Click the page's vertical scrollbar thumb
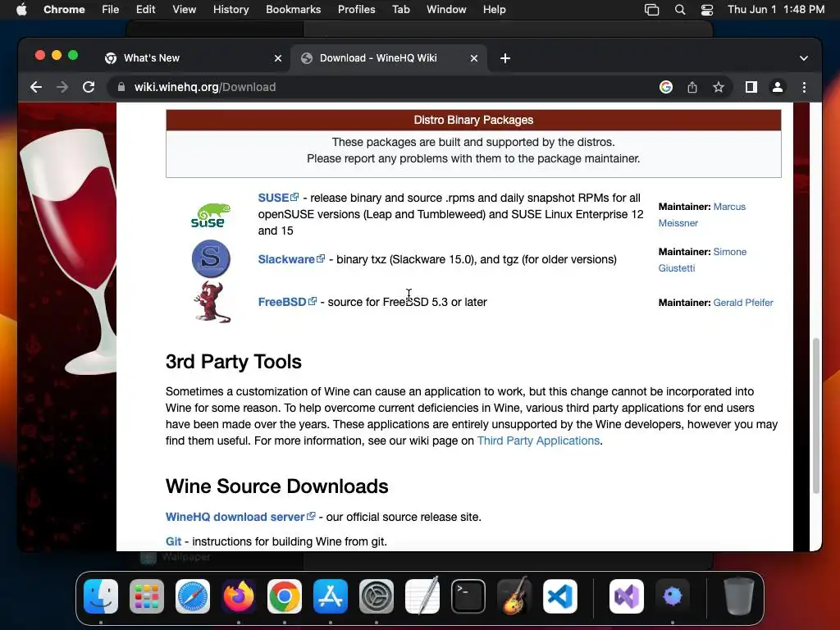The height and width of the screenshot is (630, 840). click(x=816, y=416)
